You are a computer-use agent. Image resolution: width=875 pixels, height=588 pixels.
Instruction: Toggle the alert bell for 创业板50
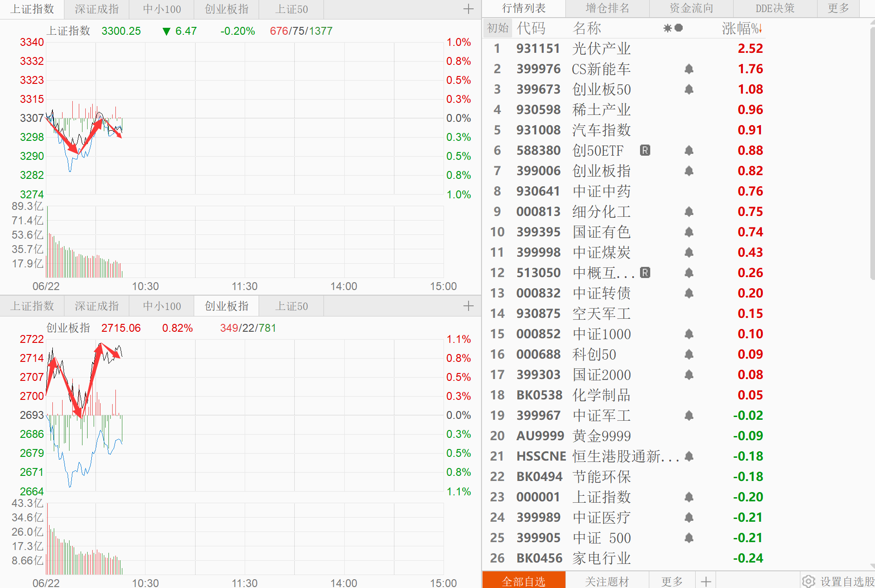coord(689,89)
